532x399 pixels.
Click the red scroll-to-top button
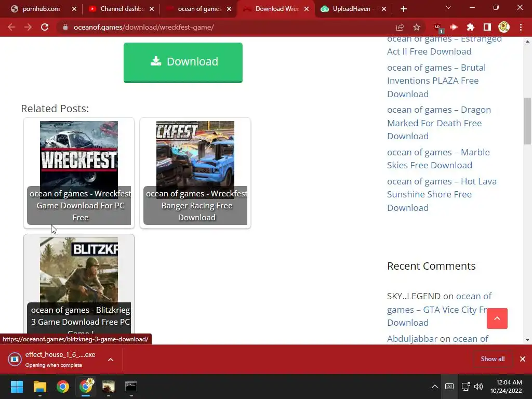(x=497, y=318)
